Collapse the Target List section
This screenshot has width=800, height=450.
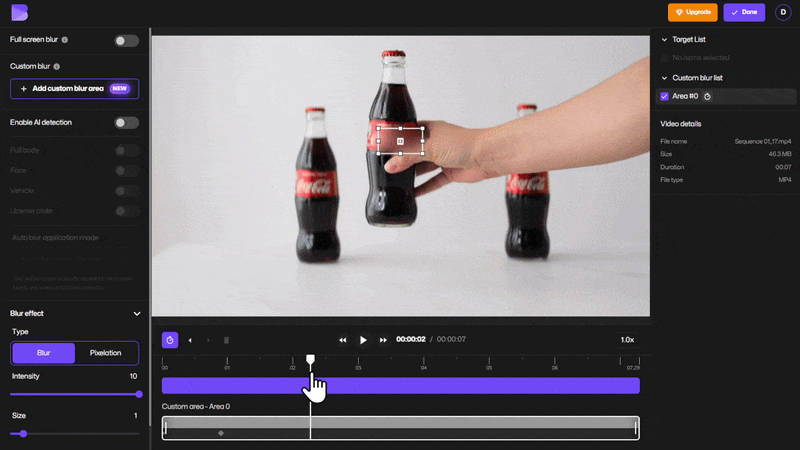click(x=664, y=39)
